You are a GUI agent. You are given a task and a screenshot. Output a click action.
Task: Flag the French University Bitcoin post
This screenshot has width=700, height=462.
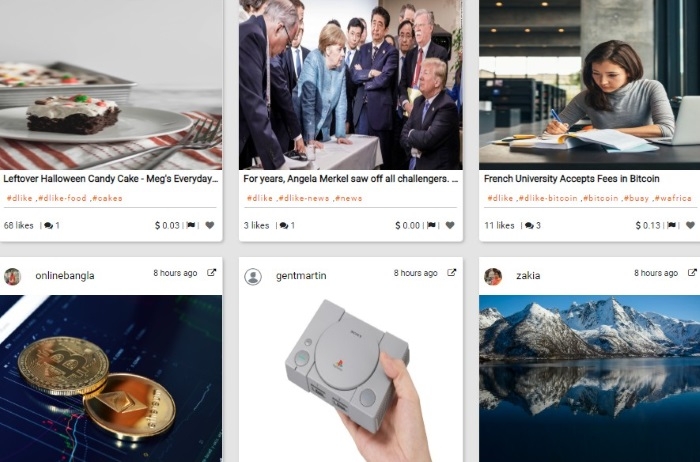(x=671, y=225)
